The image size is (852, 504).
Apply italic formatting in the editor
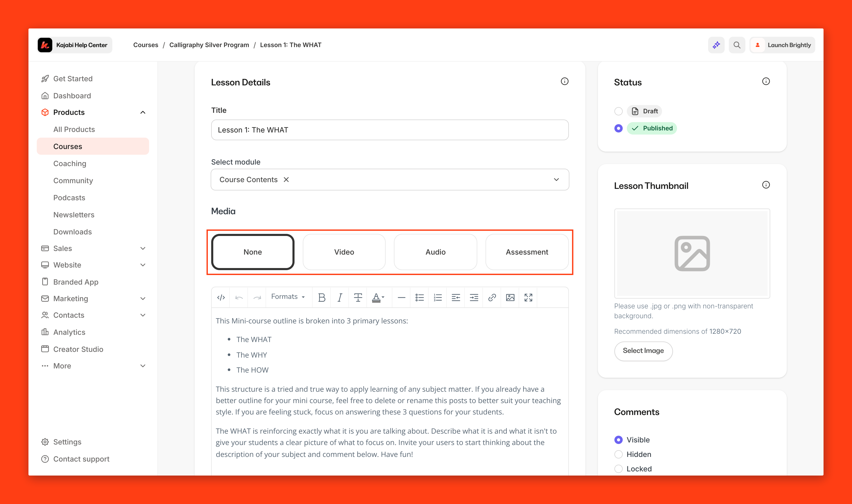pos(339,298)
